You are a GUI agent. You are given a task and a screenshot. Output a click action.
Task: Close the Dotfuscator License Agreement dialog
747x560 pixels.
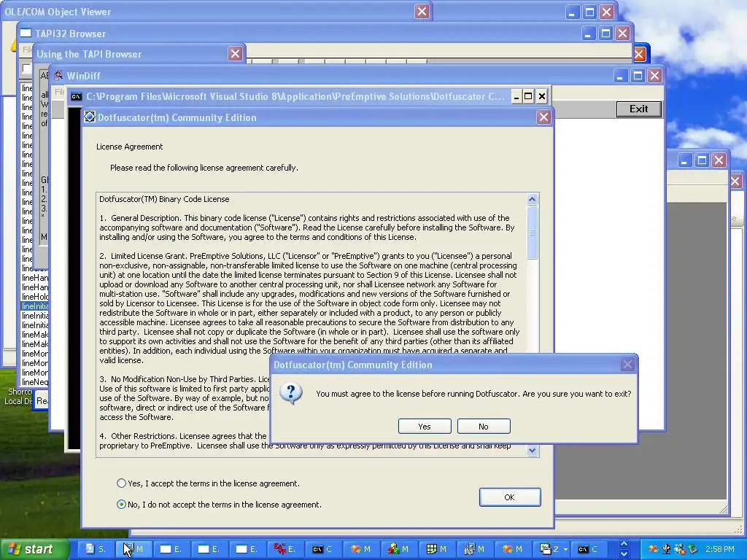coord(543,117)
